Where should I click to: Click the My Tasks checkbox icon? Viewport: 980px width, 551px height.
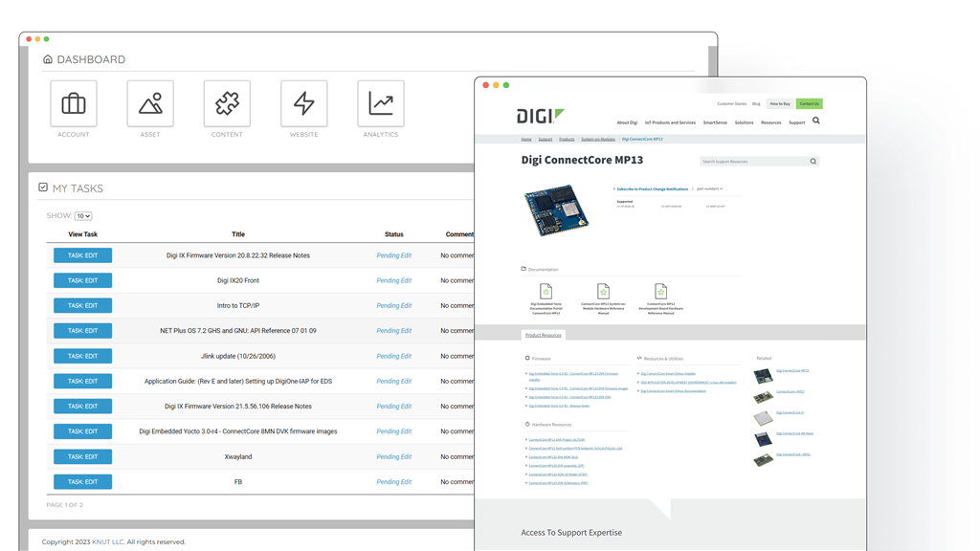tap(43, 187)
